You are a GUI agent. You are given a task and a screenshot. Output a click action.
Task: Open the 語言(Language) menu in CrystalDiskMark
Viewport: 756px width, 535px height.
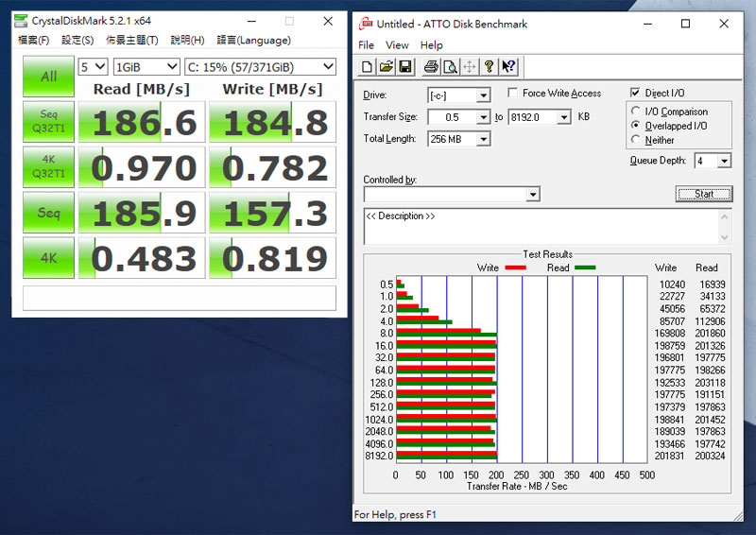coord(254,40)
